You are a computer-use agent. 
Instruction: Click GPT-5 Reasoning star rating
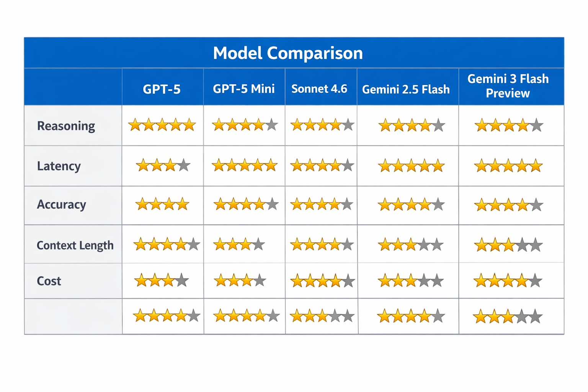tap(162, 125)
